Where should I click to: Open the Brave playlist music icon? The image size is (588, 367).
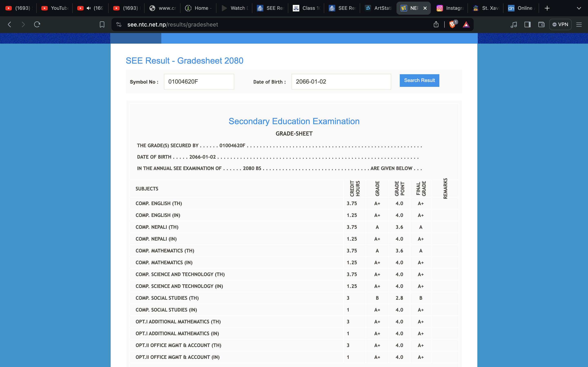pyautogui.click(x=513, y=24)
